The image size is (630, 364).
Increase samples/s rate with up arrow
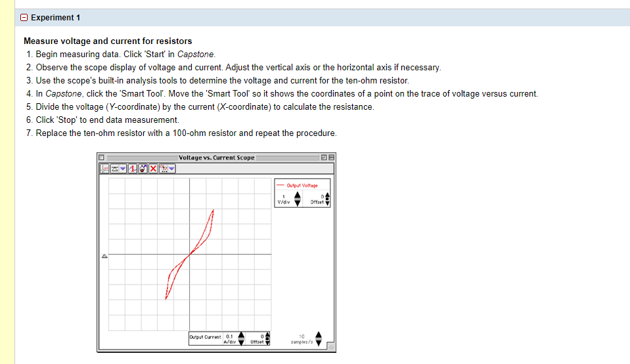point(319,334)
